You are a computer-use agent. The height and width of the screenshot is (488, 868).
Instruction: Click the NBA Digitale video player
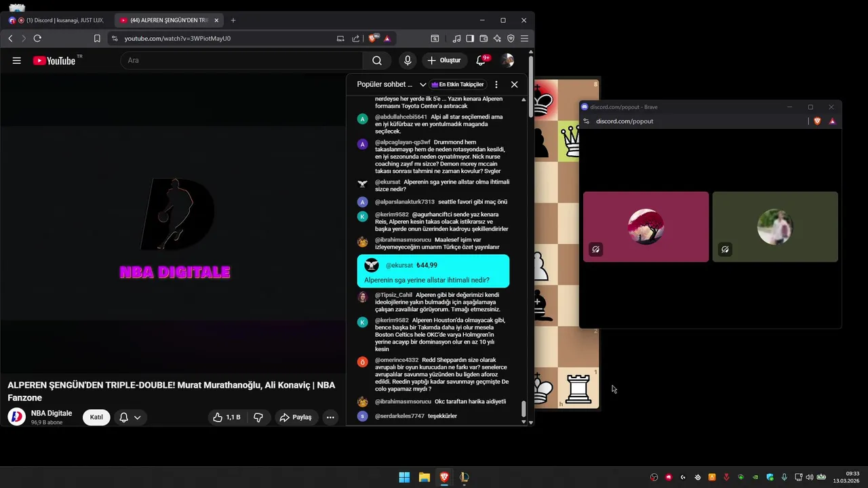point(174,224)
